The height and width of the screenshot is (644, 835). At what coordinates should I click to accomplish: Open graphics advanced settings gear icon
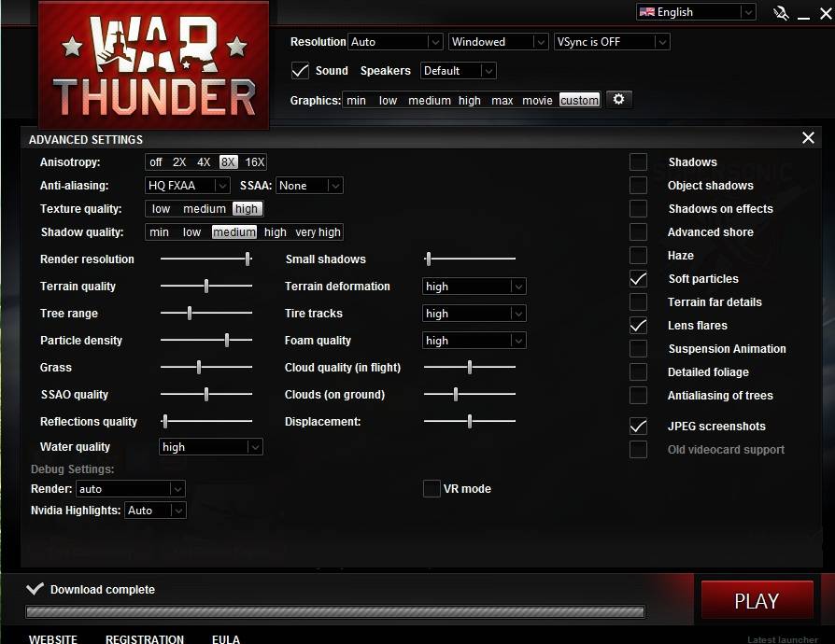tap(619, 100)
